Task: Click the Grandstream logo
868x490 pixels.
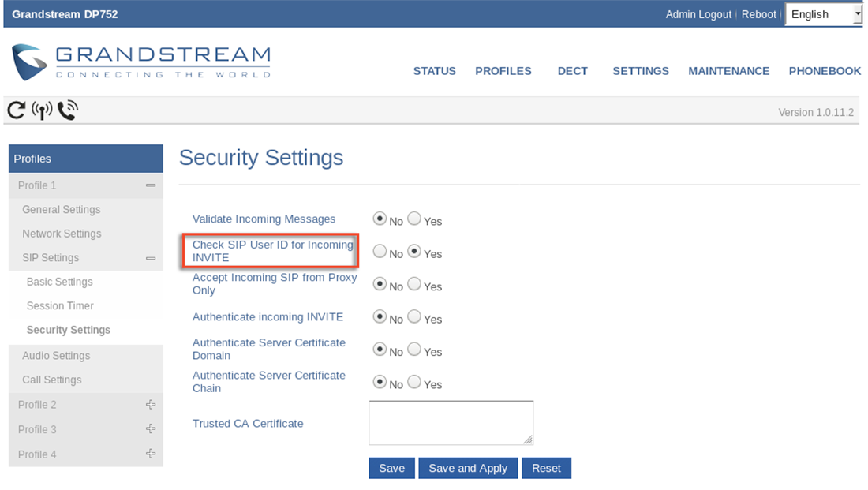Action: tap(141, 62)
